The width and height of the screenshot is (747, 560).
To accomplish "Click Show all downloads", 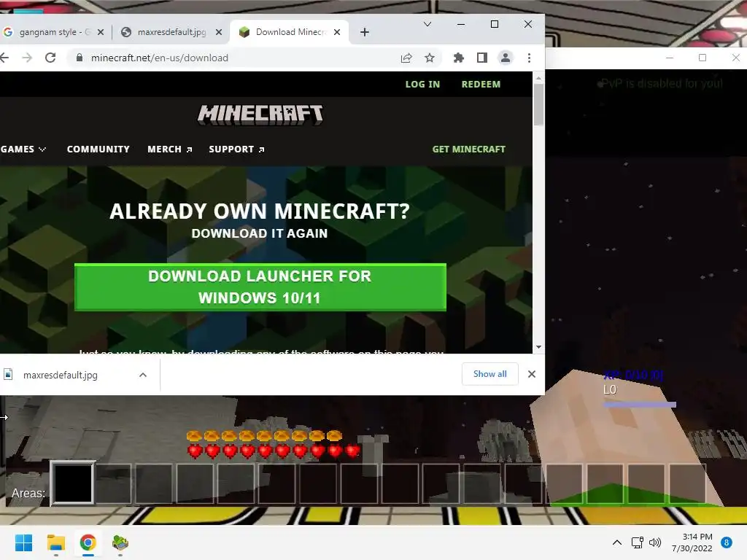I will (x=489, y=374).
